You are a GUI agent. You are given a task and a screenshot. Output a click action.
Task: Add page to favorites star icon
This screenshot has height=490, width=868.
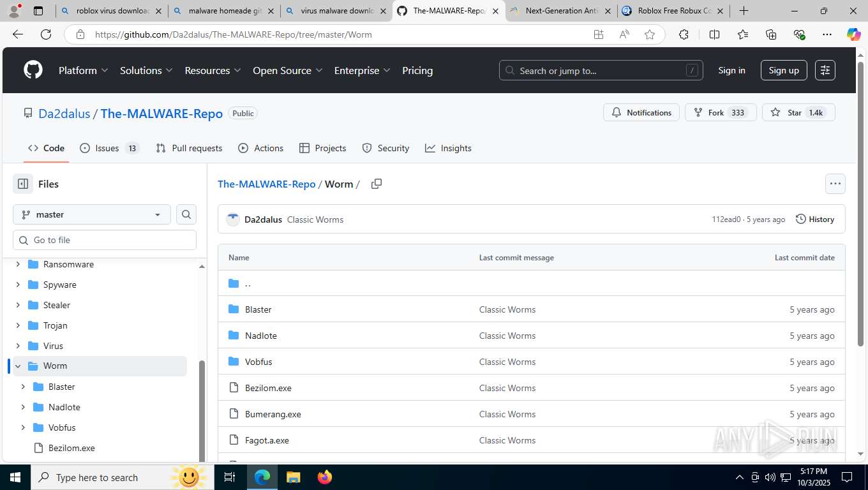650,34
